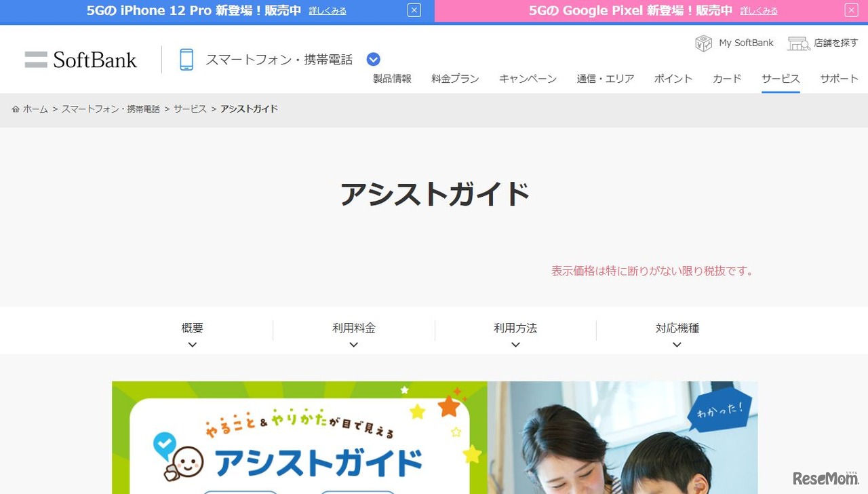Click the chevron under 対応機種
The width and height of the screenshot is (868, 494).
coord(677,345)
